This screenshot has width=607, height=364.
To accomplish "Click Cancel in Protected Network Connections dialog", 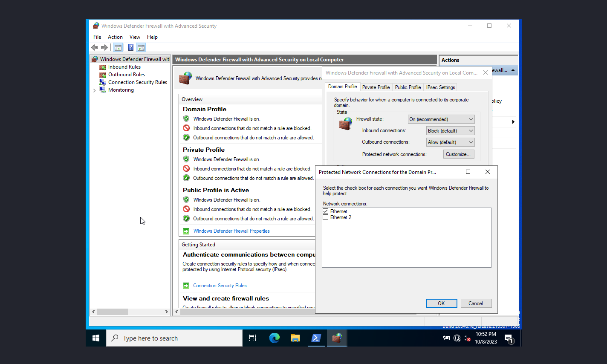I will (x=476, y=303).
